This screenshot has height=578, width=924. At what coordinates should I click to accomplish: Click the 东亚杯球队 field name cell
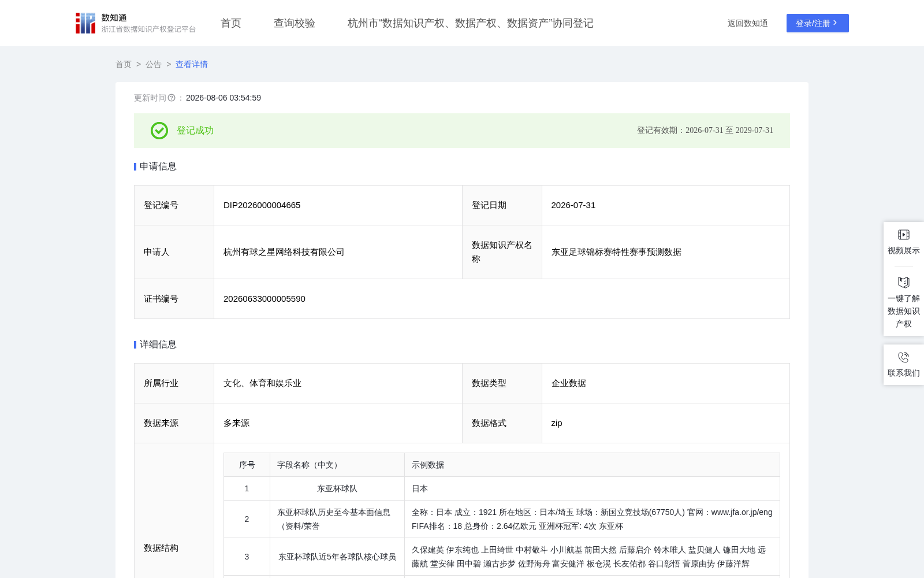coord(337,488)
